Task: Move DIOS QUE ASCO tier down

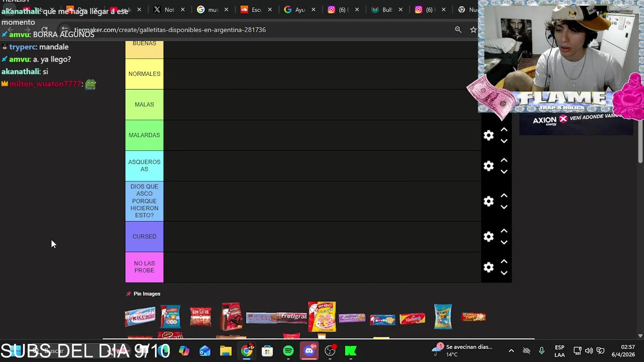Action: pos(504,207)
